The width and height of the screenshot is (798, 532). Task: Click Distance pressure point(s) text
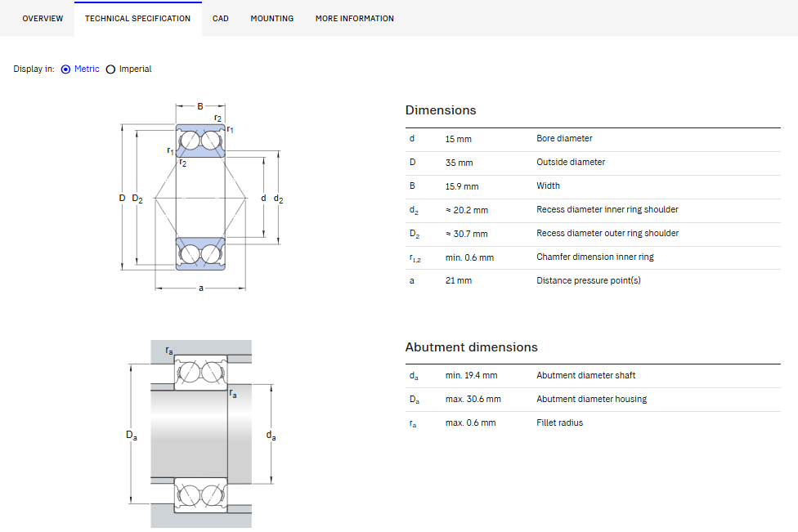[x=589, y=281]
